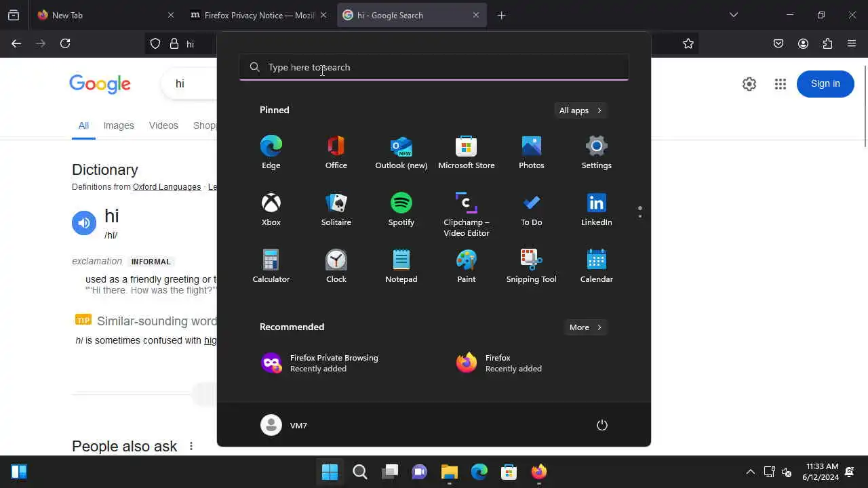Show hidden system tray icons
868x488 pixels.
(750, 472)
